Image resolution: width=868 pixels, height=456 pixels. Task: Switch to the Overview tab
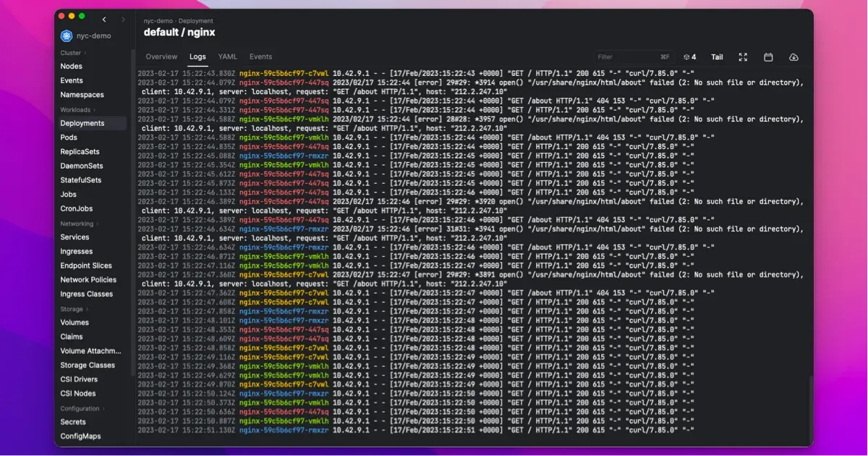161,56
